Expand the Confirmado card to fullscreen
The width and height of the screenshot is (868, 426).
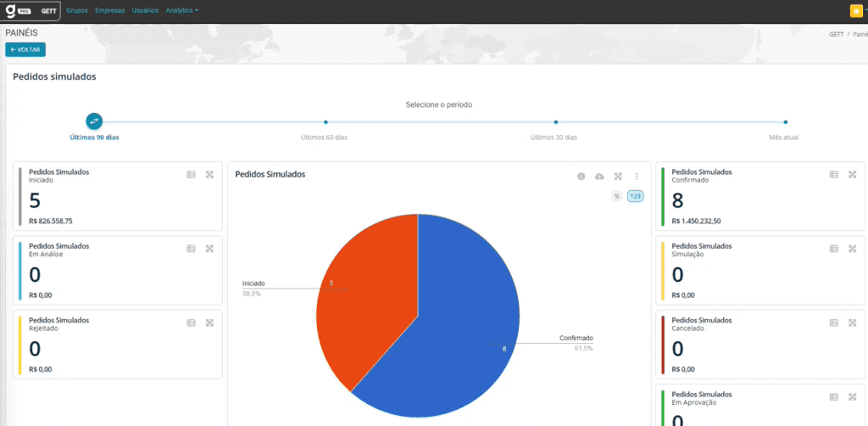coord(852,174)
